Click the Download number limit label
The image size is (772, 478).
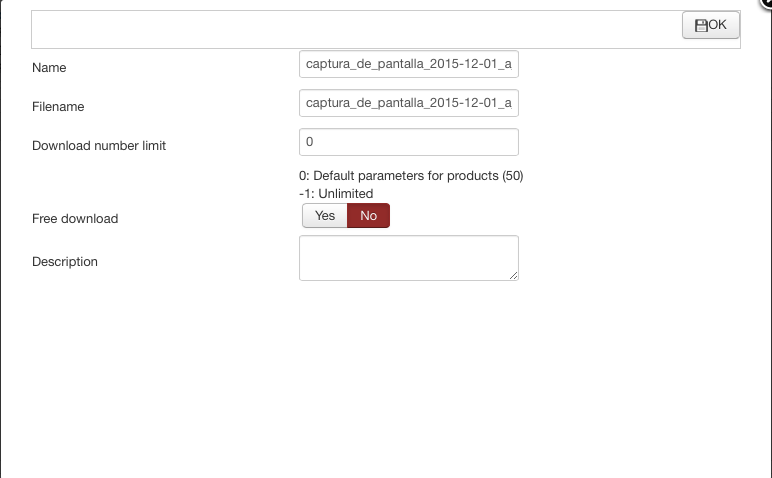pyautogui.click(x=99, y=146)
